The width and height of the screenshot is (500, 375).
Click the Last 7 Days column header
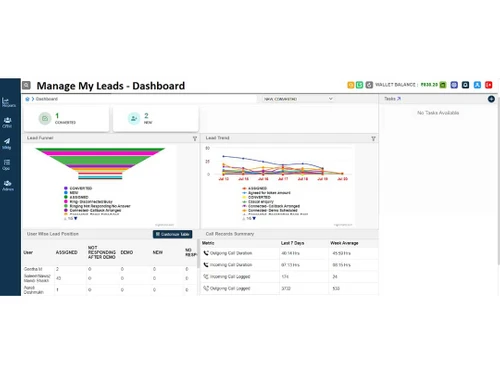(292, 243)
